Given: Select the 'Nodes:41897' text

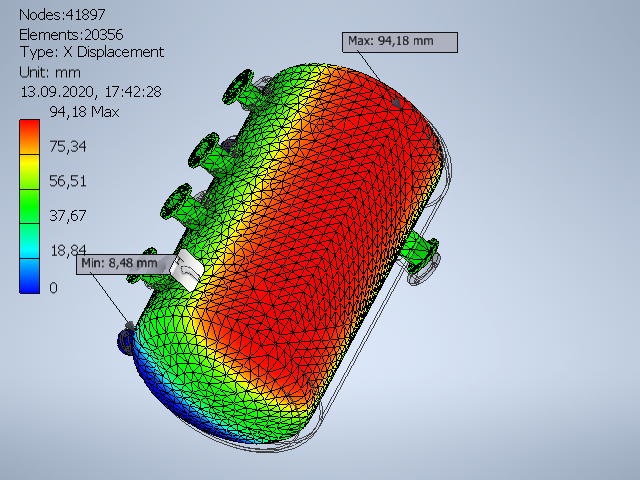Looking at the screenshot, I should (62, 15).
